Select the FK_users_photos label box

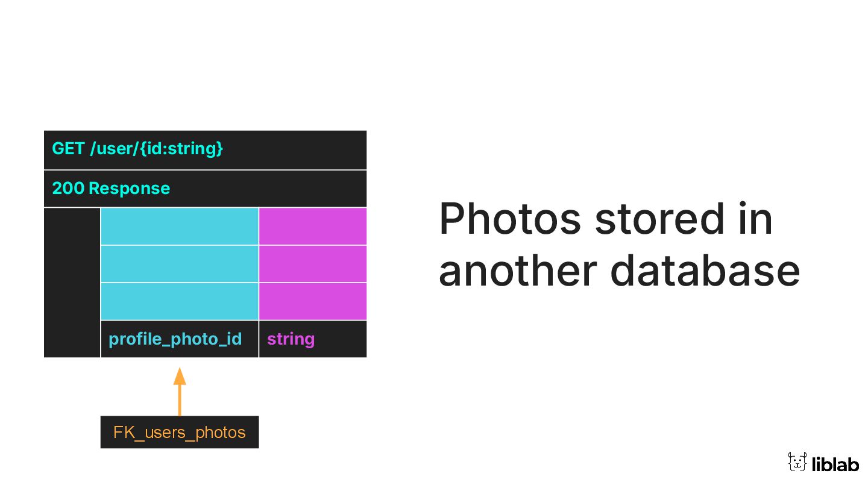(x=180, y=432)
